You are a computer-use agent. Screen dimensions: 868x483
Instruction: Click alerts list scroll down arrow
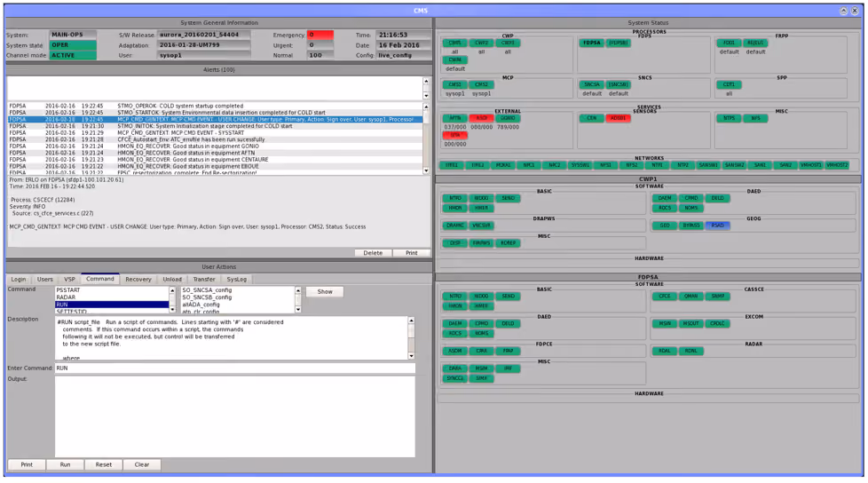[x=426, y=170]
